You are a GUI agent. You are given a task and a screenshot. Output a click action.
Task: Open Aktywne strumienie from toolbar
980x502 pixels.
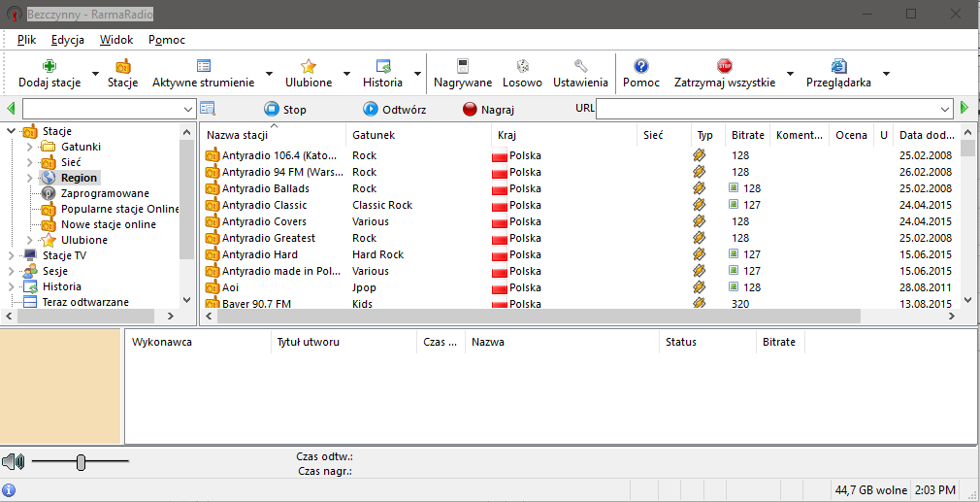(204, 74)
